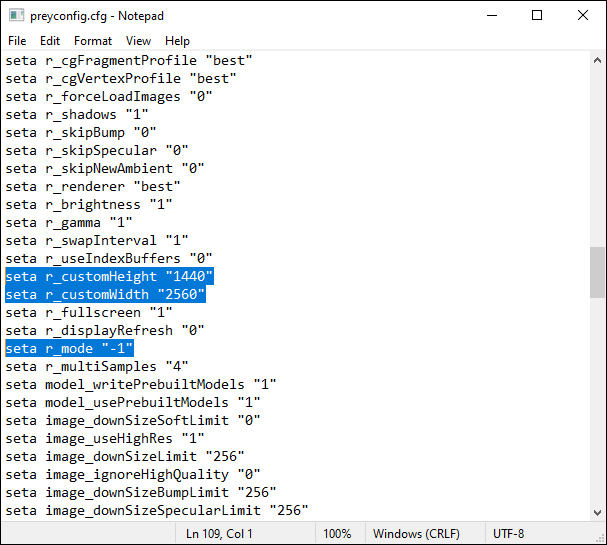This screenshot has height=545, width=607.
Task: Click line seta r_fullscreen "1"
Action: (x=89, y=312)
